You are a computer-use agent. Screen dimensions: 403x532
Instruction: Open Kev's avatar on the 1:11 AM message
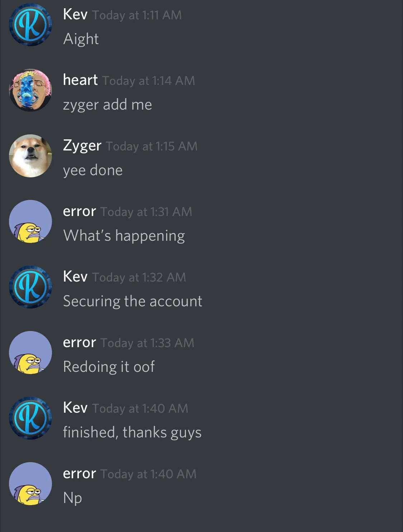[30, 25]
